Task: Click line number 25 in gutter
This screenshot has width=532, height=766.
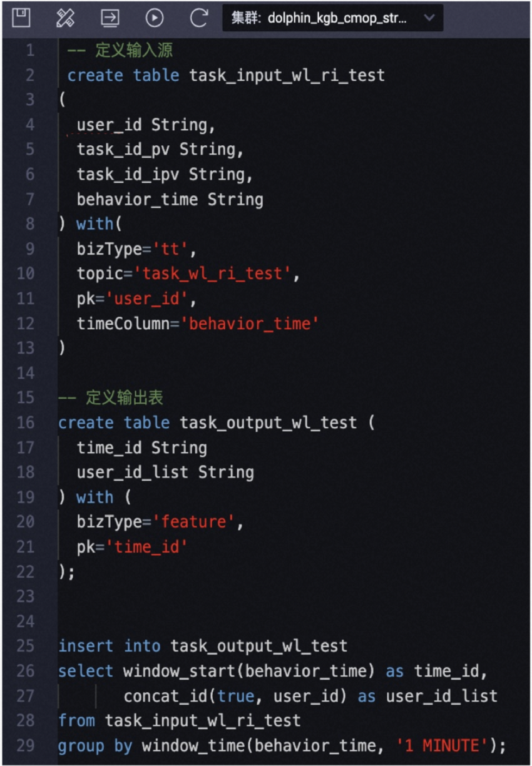Action: (26, 646)
